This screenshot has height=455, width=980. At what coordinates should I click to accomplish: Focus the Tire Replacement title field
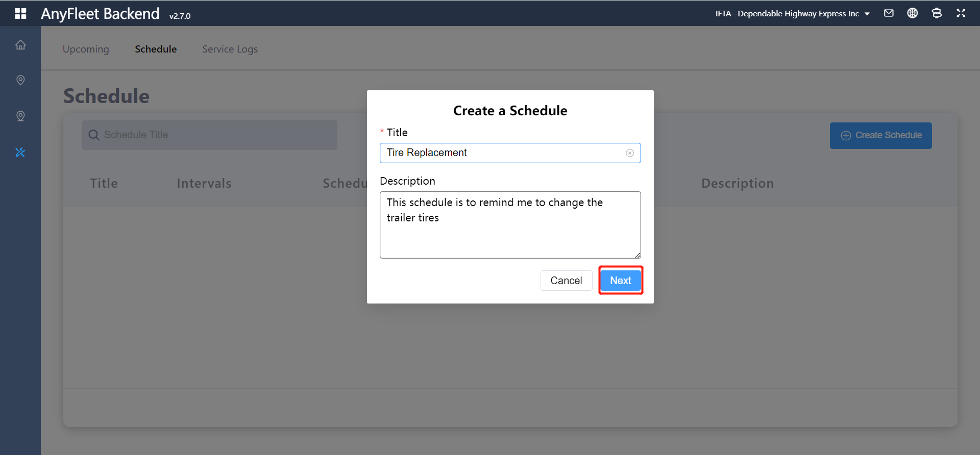click(x=510, y=153)
